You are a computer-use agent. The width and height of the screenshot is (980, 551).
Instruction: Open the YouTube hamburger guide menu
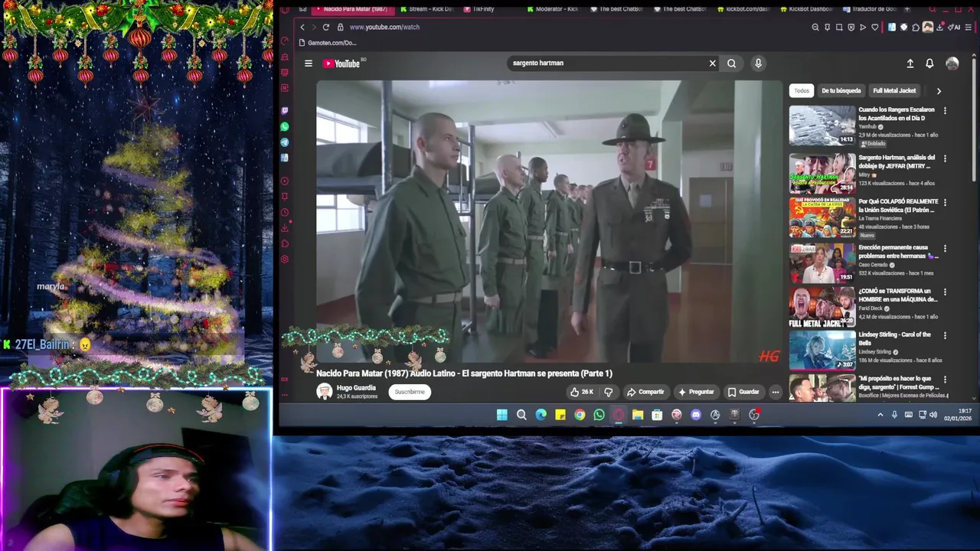point(309,64)
